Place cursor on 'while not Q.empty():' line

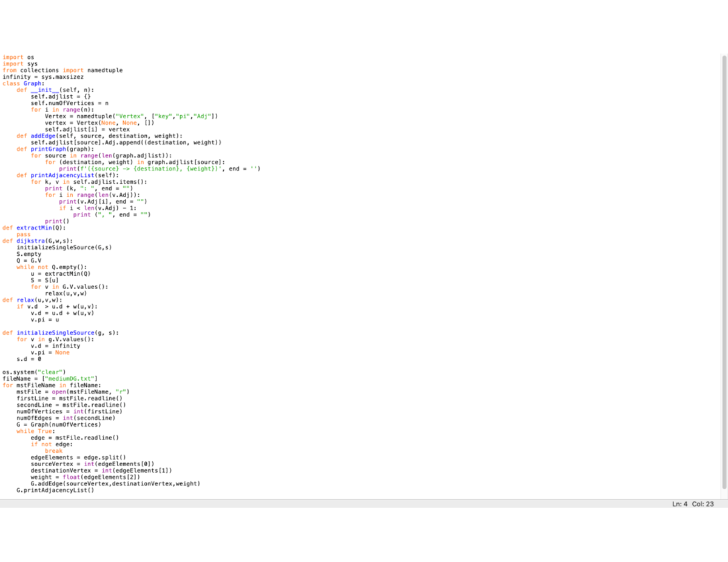tap(52, 267)
